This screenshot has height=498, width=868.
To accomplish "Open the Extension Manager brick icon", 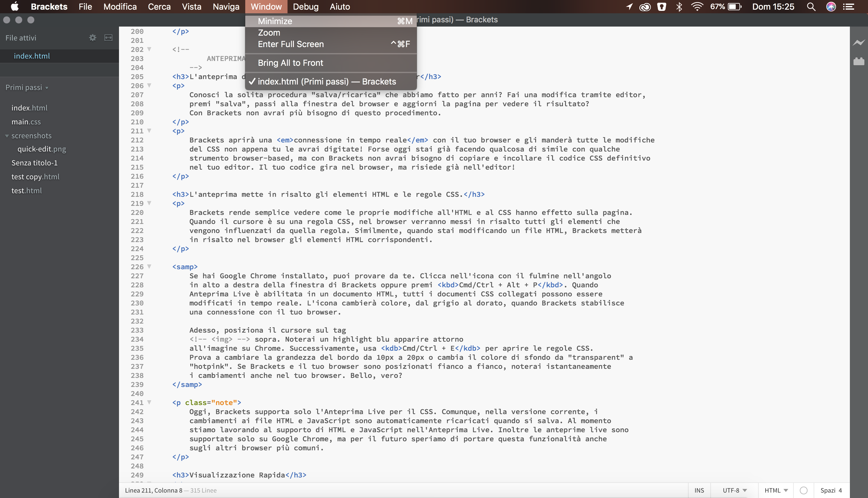I will pyautogui.click(x=858, y=62).
